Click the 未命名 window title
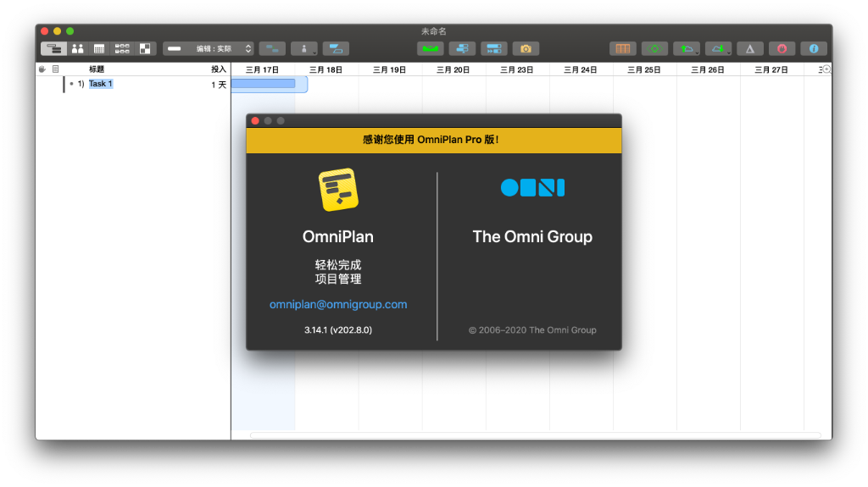The image size is (868, 487). (x=434, y=31)
